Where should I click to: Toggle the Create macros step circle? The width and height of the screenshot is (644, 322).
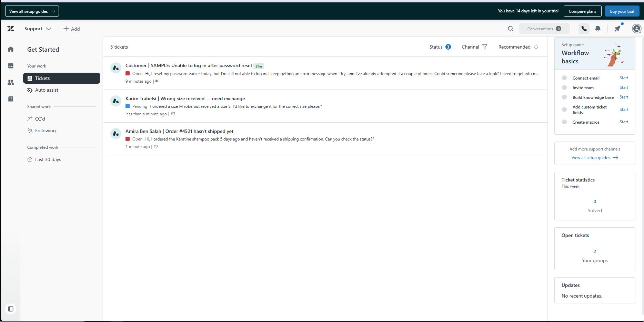(564, 122)
